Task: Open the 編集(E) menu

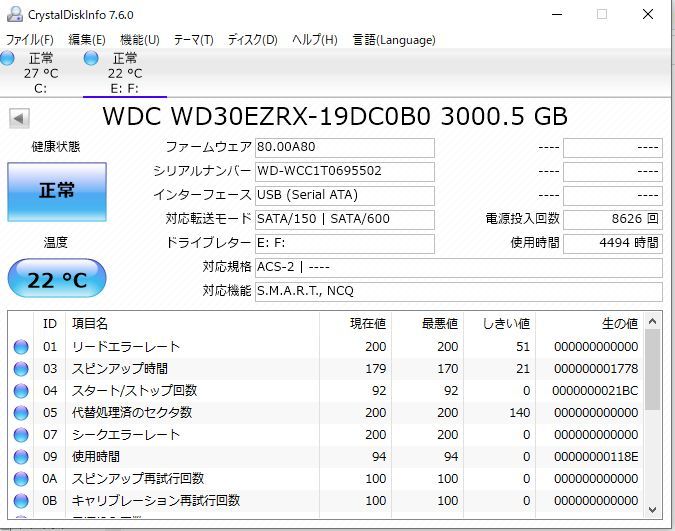Action: pos(87,40)
